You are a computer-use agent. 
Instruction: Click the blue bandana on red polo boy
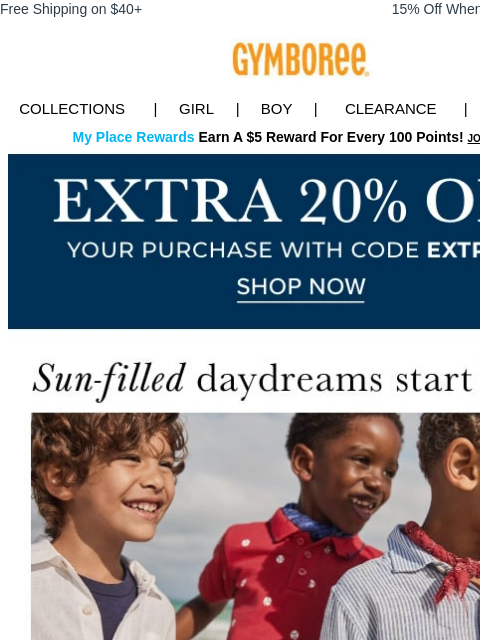312,522
